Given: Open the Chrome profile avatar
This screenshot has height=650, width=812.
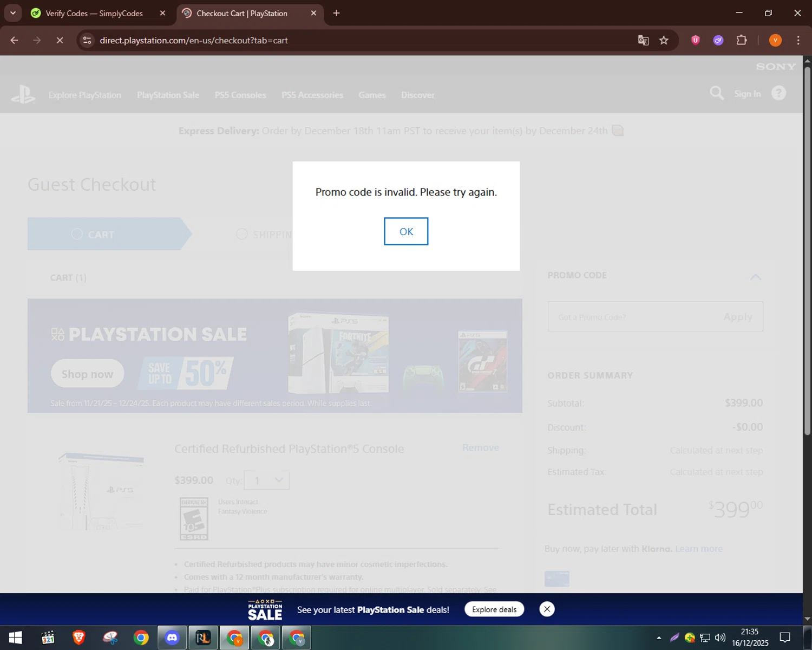Looking at the screenshot, I should click(x=775, y=40).
